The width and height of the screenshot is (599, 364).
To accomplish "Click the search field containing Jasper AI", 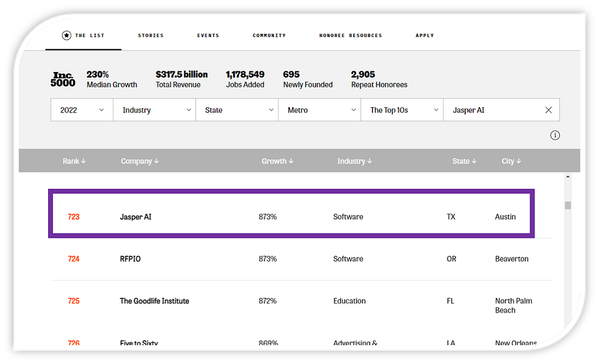I will (x=492, y=110).
